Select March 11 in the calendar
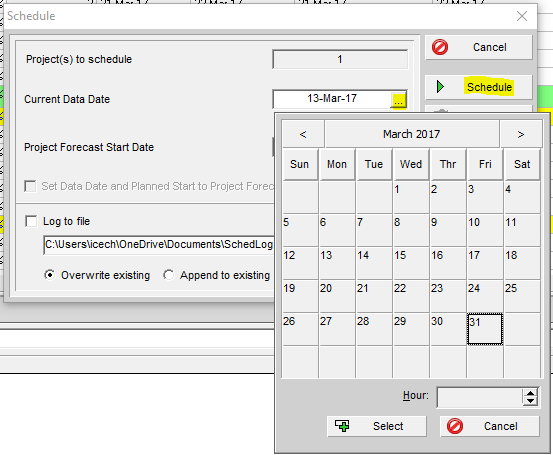 [x=522, y=230]
